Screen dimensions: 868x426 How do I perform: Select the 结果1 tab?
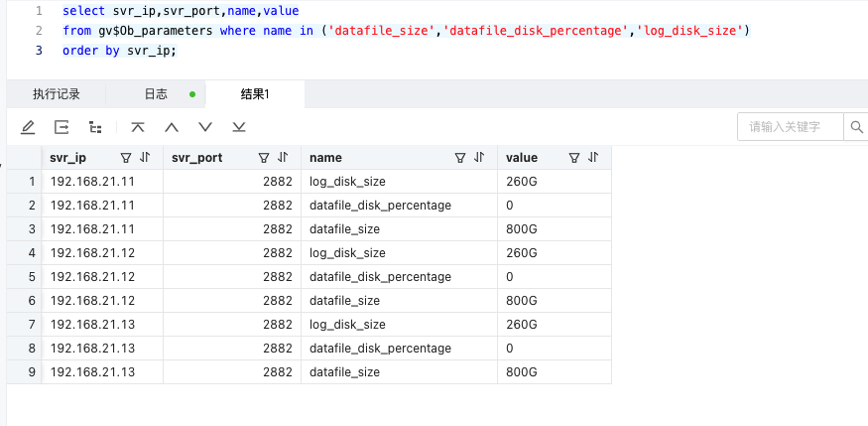point(255,94)
